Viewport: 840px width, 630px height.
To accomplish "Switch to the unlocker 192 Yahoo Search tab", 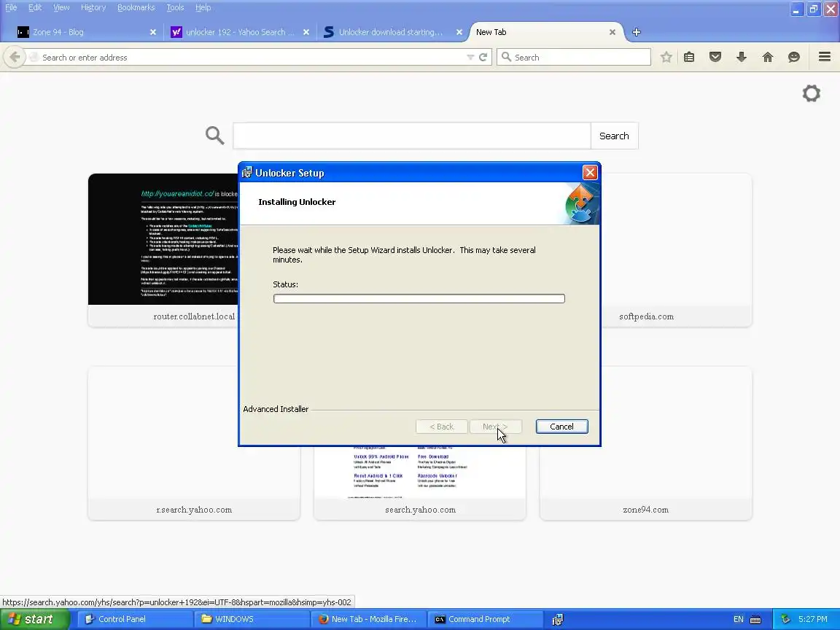I will (236, 32).
